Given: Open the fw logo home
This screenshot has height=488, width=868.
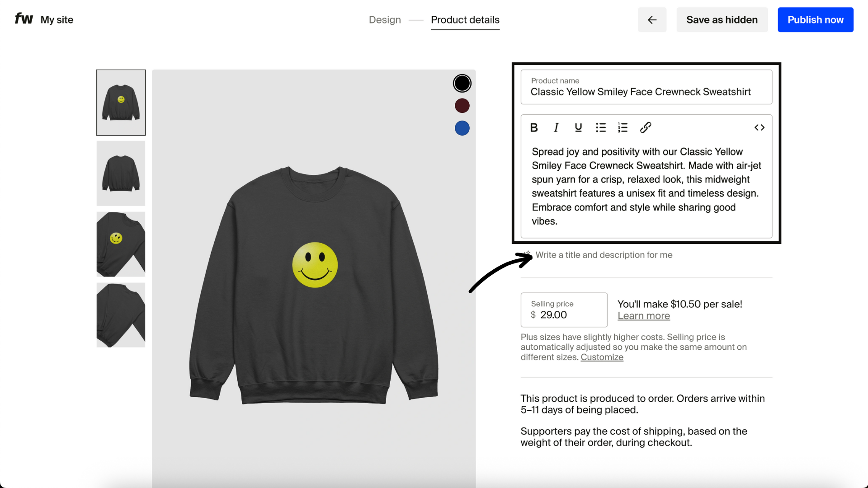Looking at the screenshot, I should pyautogui.click(x=24, y=19).
